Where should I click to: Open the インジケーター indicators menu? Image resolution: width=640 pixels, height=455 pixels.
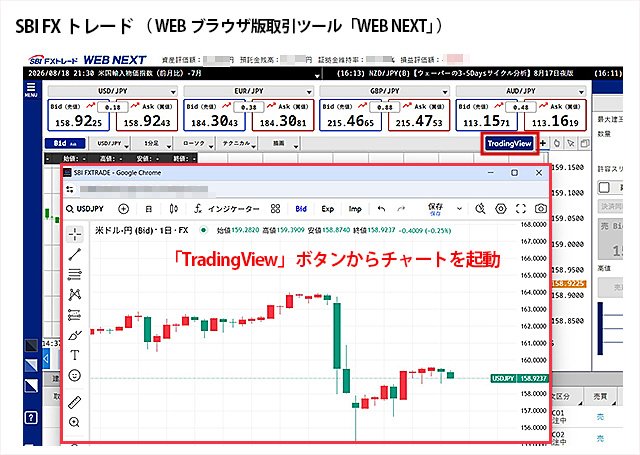coord(227,209)
